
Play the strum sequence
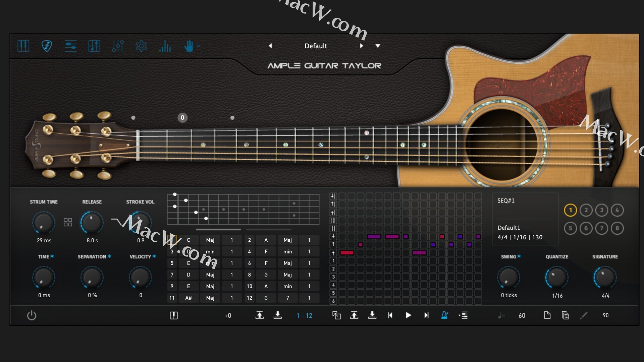(408, 315)
